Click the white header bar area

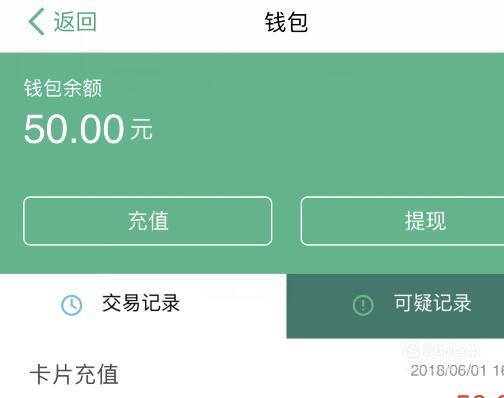(x=252, y=26)
